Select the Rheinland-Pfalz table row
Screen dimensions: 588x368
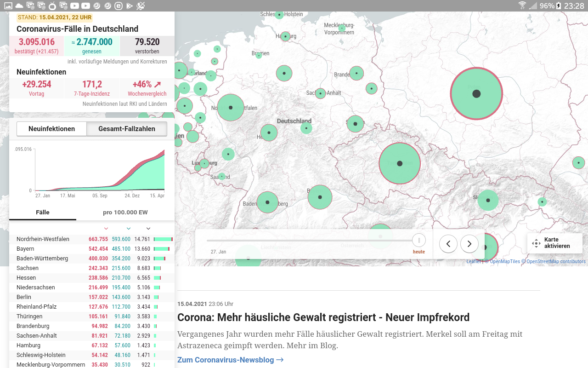tap(92, 306)
